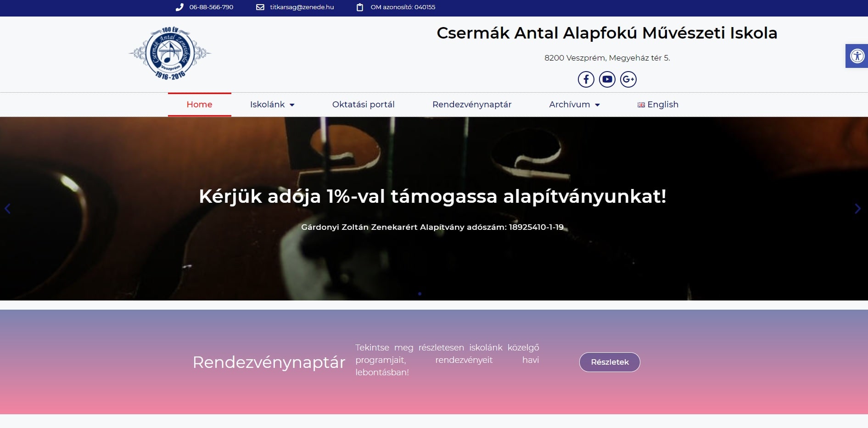Open the Iskolánk menu
This screenshot has height=428, width=868.
[x=267, y=105]
